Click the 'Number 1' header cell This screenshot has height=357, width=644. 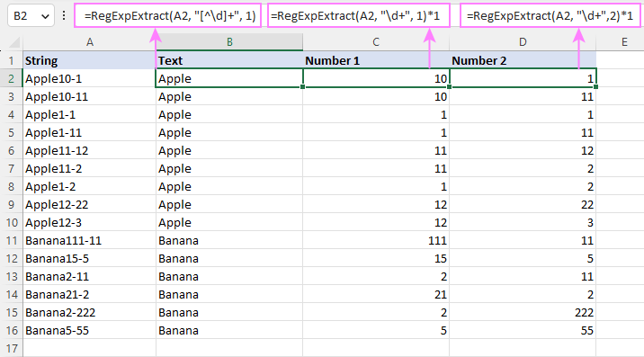[x=376, y=60]
